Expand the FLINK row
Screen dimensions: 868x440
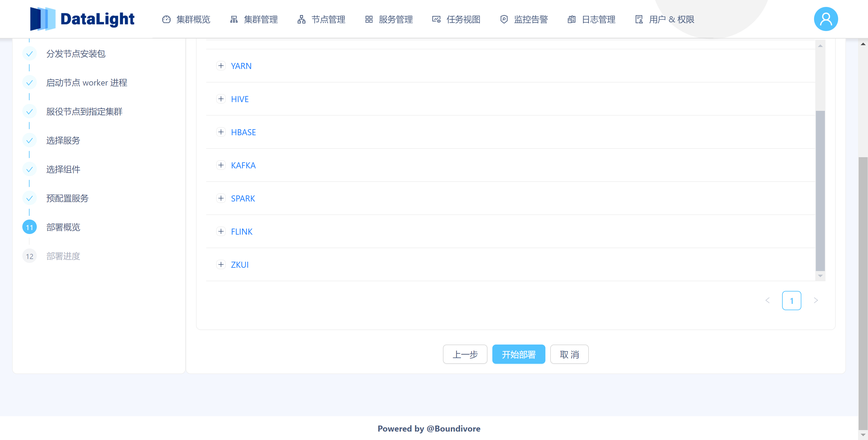point(221,231)
